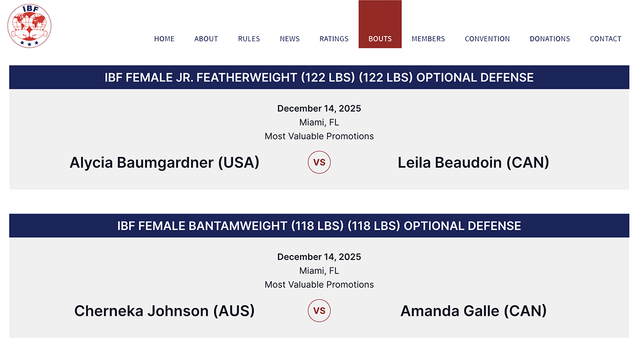
Task: Click the IBF logo icon
Action: coord(28,25)
